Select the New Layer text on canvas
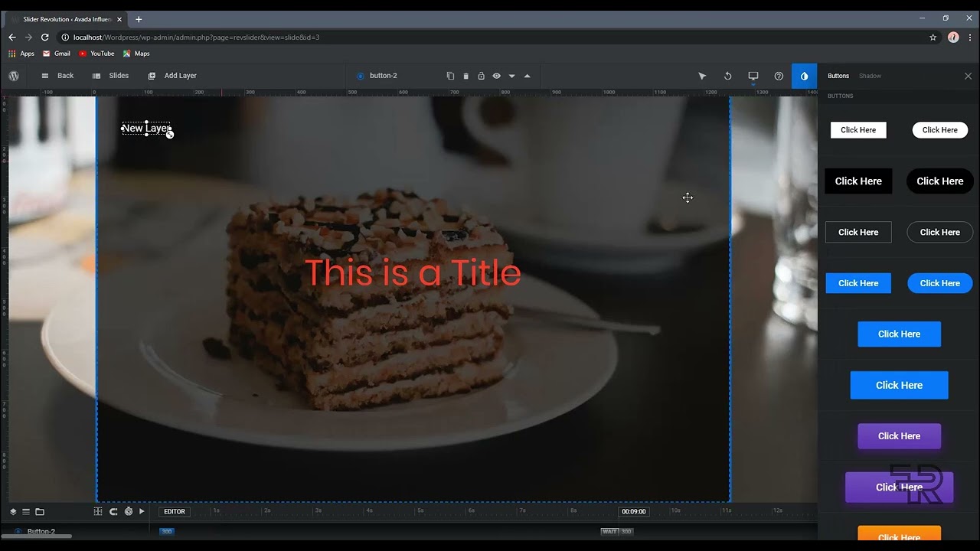Screen dimensions: 980x551 pos(145,129)
